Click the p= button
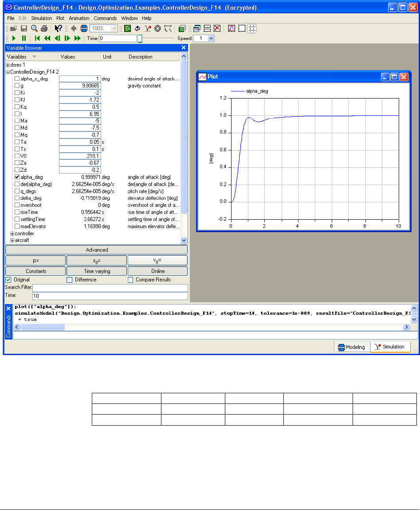The width and height of the screenshot is (420, 510). point(35,261)
